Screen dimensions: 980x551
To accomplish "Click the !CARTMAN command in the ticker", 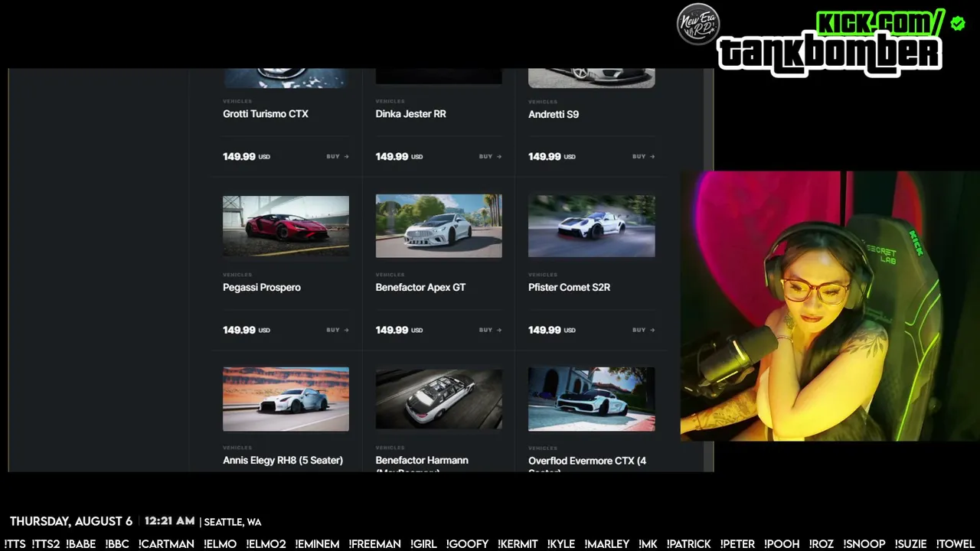I will click(166, 544).
